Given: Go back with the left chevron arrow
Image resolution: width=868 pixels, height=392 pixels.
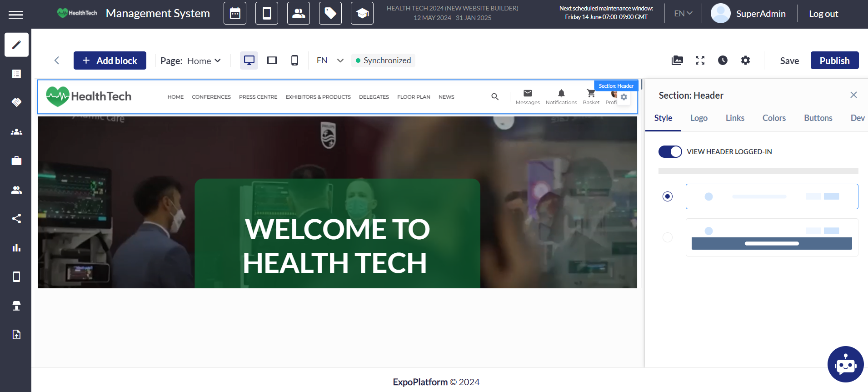Looking at the screenshot, I should click(57, 60).
